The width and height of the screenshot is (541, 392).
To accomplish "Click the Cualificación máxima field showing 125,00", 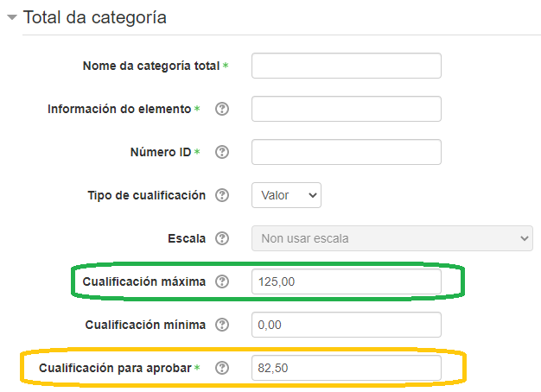I will click(346, 281).
